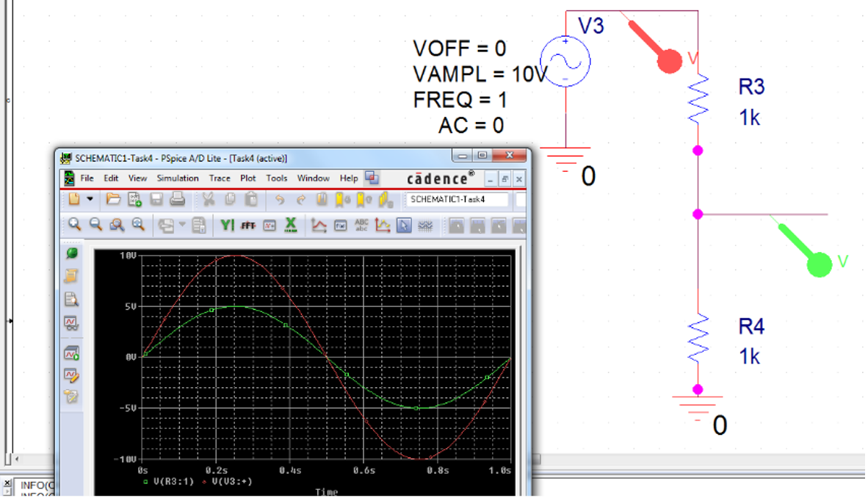Click the zoom in magnifier icon
The width and height of the screenshot is (868, 498).
[74, 225]
